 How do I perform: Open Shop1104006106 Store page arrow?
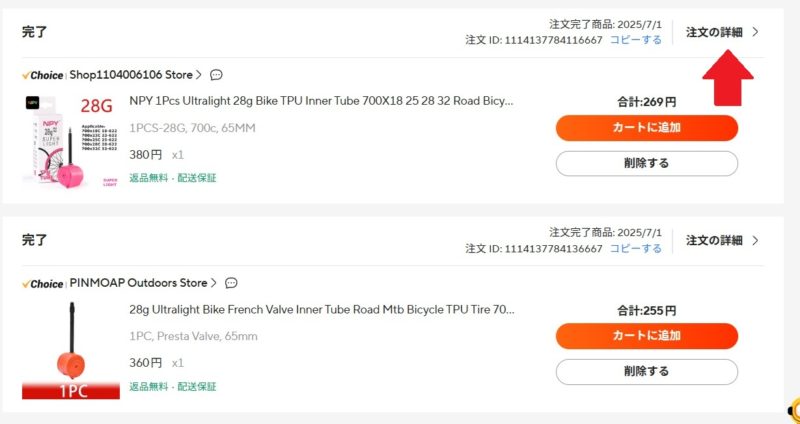point(199,75)
